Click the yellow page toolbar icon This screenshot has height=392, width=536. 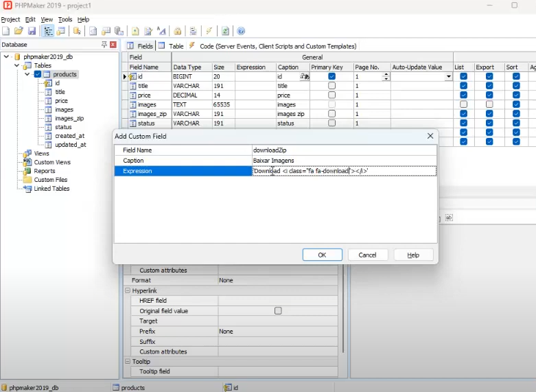pyautogui.click(x=135, y=31)
